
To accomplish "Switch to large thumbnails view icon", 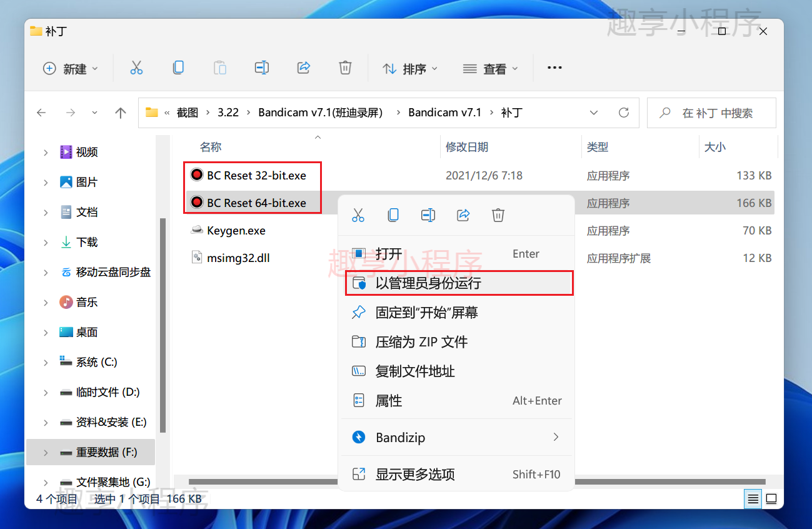I will [771, 499].
